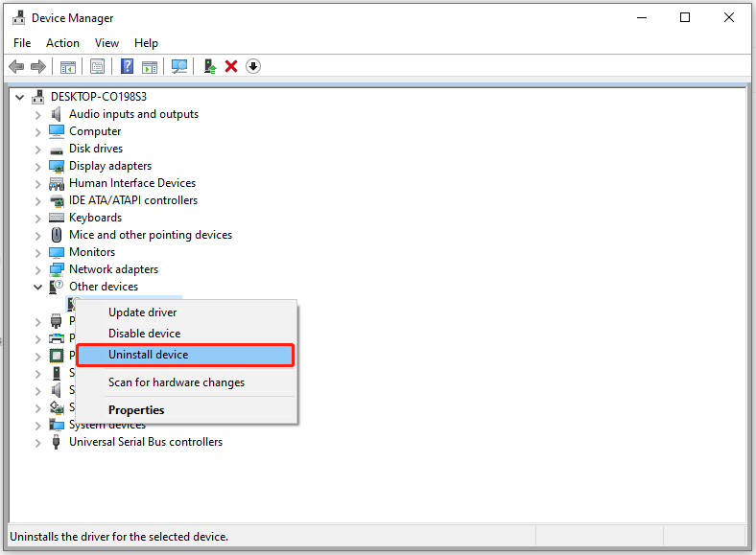Select the Network adapters tree label
This screenshot has width=756, height=555.
114,269
